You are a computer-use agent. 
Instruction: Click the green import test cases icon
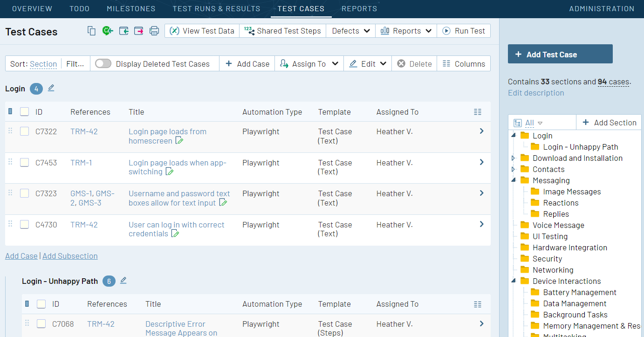coord(108,30)
